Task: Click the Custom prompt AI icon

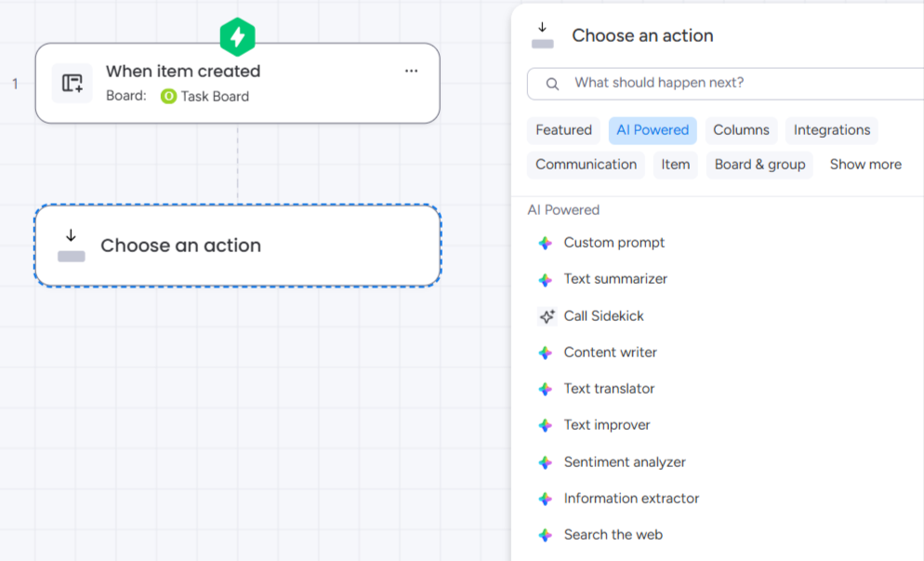Action: point(546,243)
